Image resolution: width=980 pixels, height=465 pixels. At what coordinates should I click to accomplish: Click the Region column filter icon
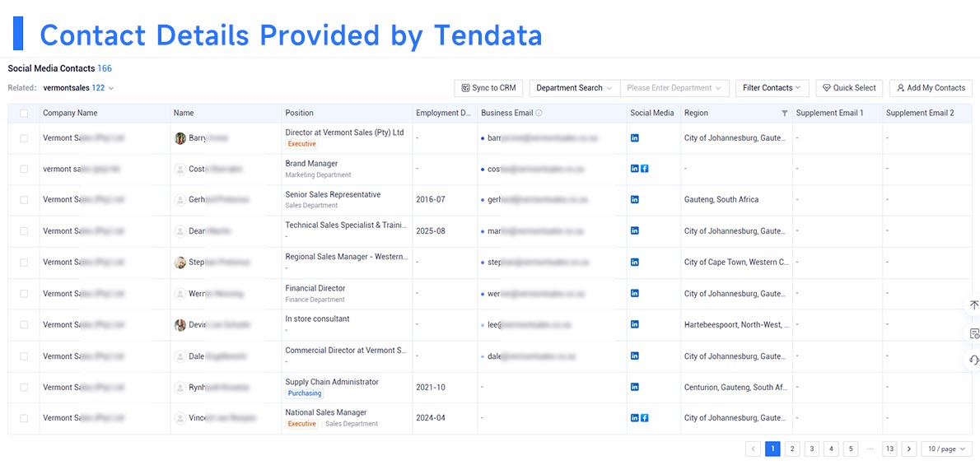point(784,113)
